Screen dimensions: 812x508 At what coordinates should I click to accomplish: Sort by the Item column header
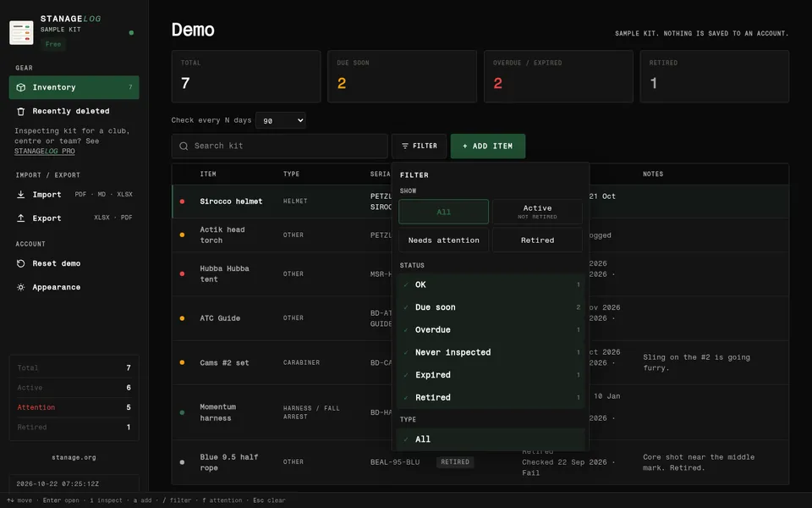point(208,174)
